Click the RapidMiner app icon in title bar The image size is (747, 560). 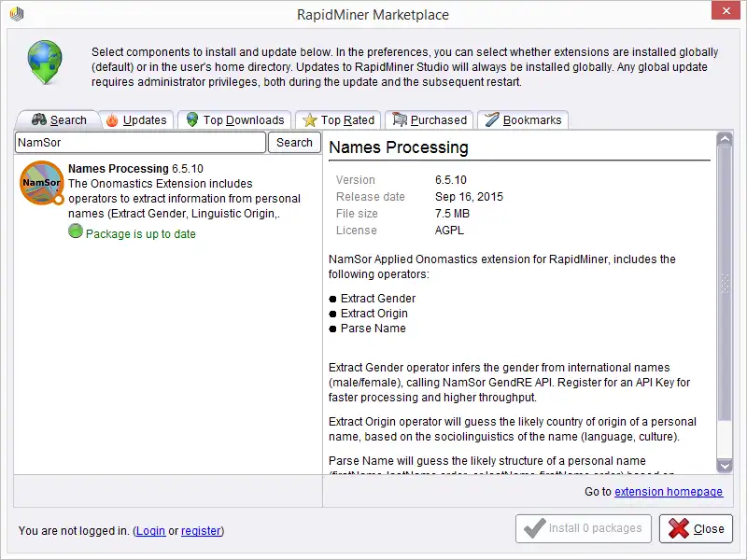click(17, 14)
